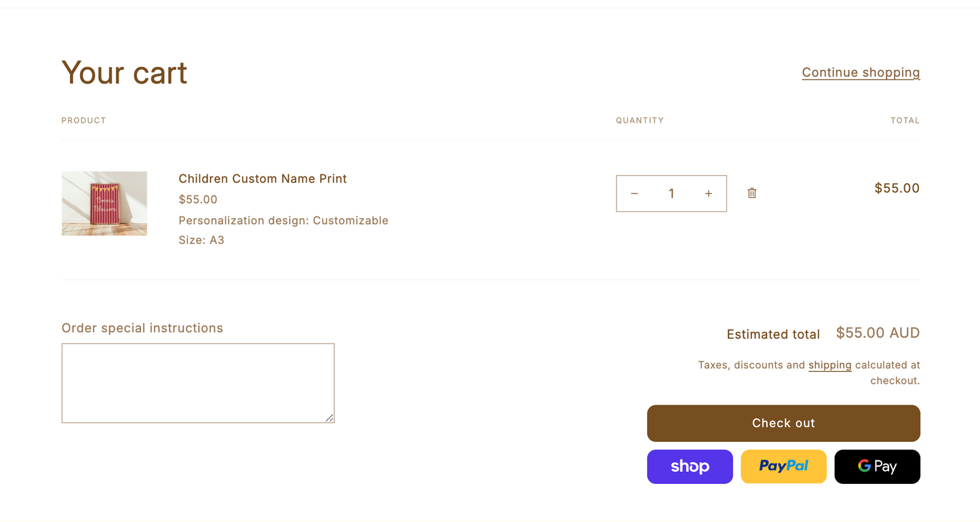This screenshot has width=980, height=522.
Task: Follow the Continue shopping link
Action: click(861, 73)
